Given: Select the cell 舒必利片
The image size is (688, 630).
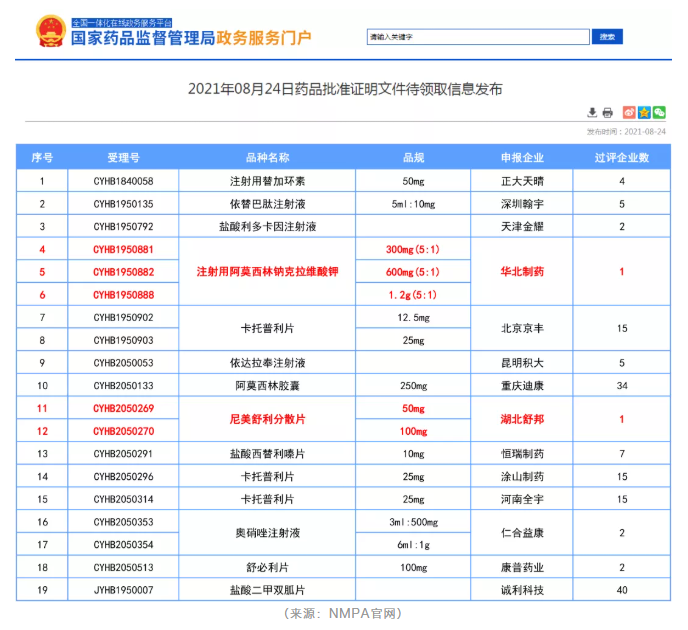Looking at the screenshot, I should [267, 567].
